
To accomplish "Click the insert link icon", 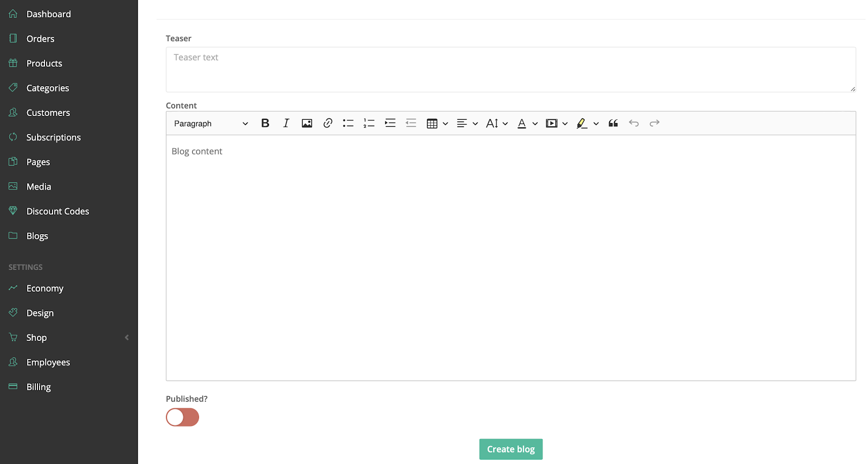I will click(328, 123).
